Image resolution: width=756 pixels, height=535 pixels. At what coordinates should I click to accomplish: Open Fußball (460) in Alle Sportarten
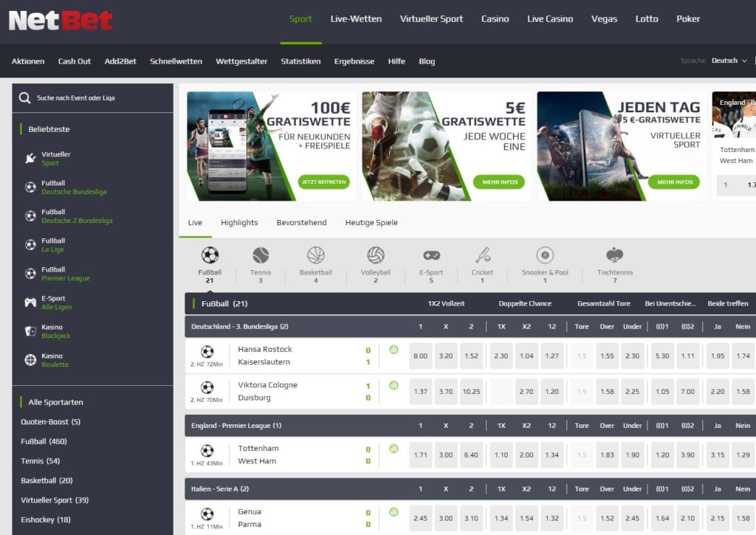(x=44, y=441)
